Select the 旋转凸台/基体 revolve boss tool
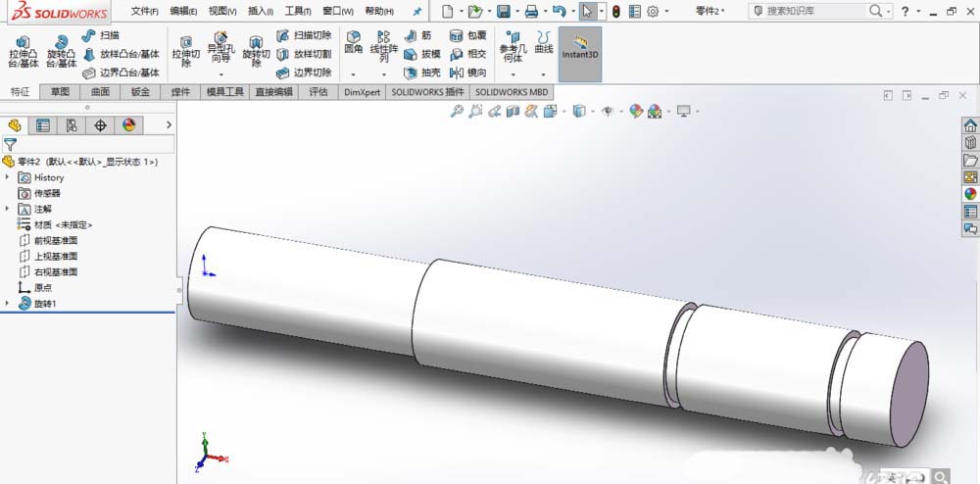This screenshot has width=980, height=484. (61, 51)
